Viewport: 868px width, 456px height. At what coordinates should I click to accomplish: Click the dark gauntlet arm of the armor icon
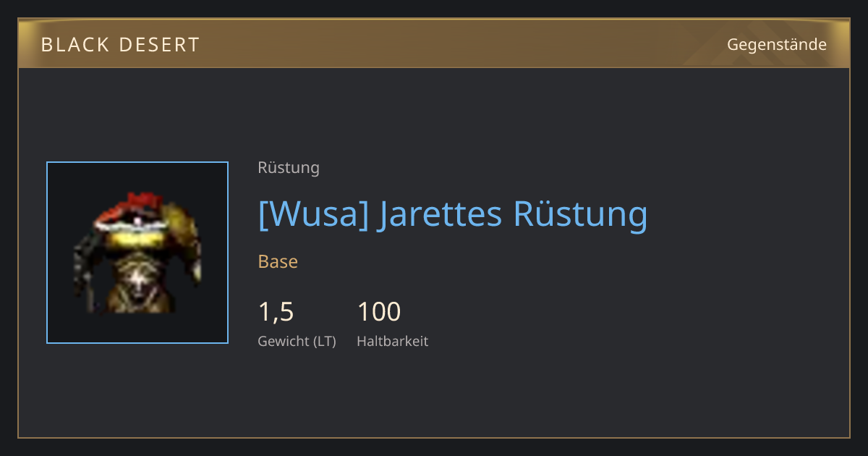click(85, 261)
